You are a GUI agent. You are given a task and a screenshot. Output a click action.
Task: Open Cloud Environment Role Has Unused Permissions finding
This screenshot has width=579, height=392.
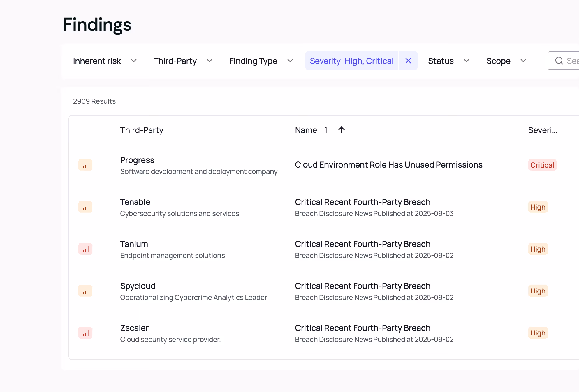tap(389, 165)
